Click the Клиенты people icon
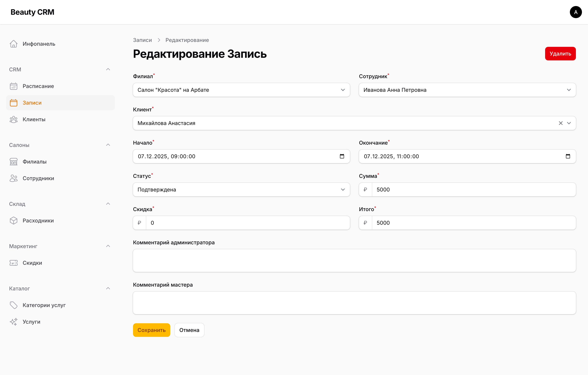 click(14, 119)
